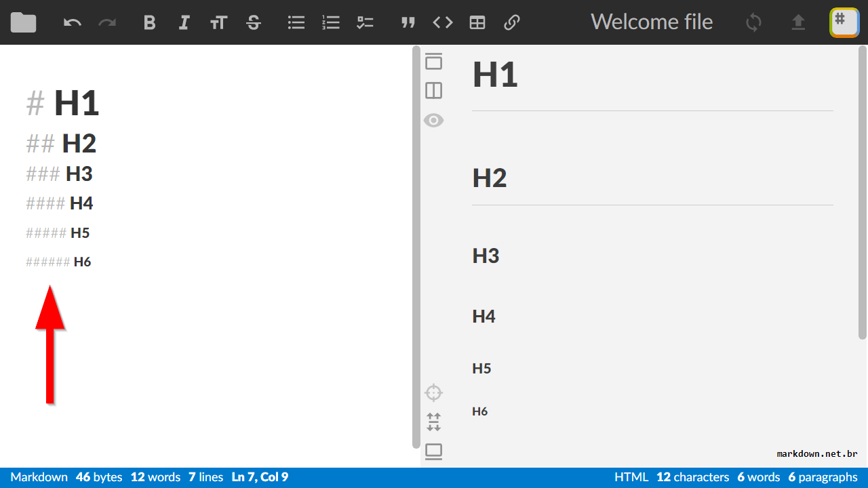Apply italic formatting

point(184,22)
